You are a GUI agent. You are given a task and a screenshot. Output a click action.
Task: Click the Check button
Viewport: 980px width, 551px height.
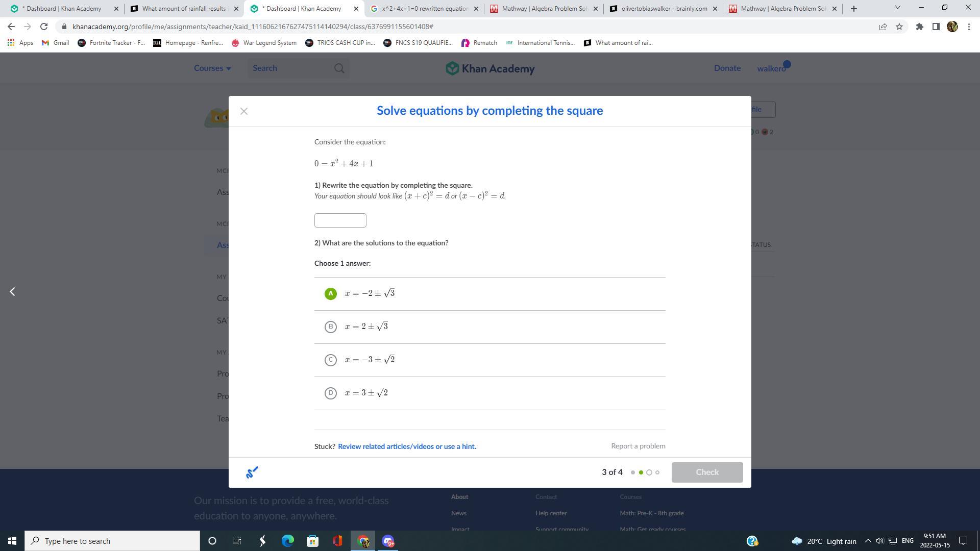tap(707, 472)
